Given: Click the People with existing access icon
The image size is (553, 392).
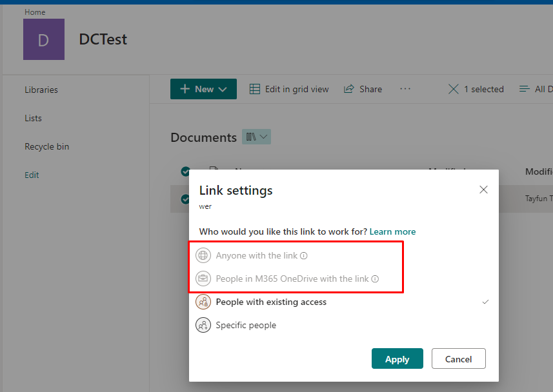Looking at the screenshot, I should [203, 302].
